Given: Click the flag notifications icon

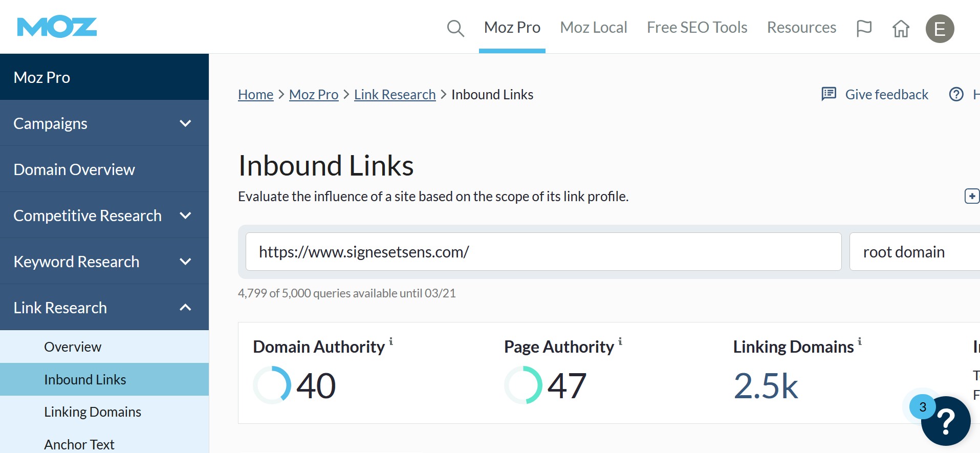Looking at the screenshot, I should tap(864, 28).
